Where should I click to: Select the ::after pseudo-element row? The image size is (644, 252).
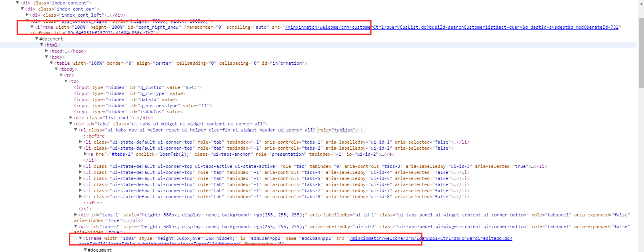pyautogui.click(x=93, y=203)
